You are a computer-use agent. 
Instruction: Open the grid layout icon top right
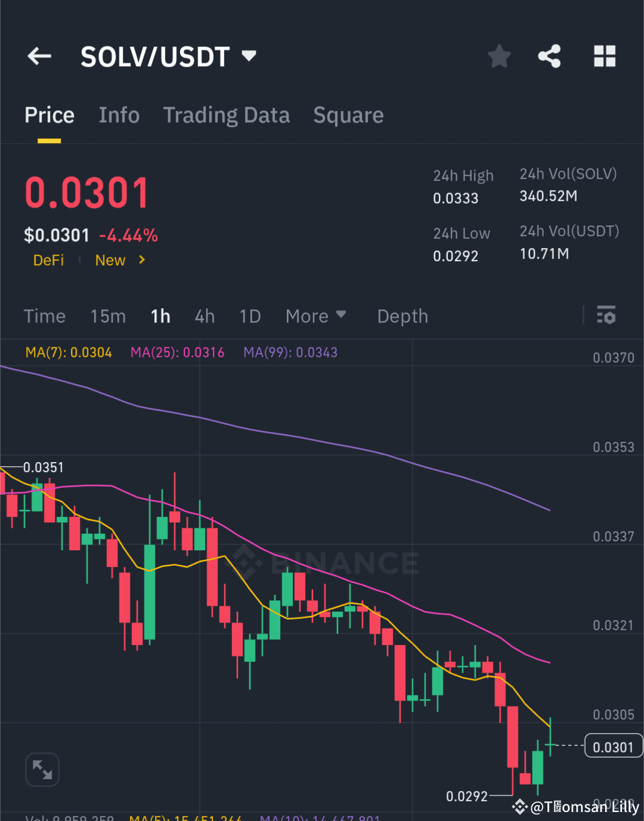pos(605,56)
